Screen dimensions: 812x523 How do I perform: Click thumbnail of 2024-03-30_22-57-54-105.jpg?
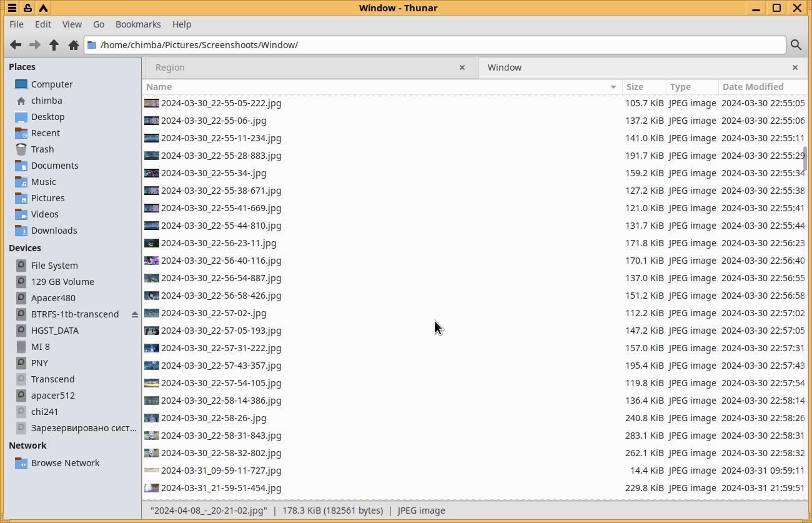pyautogui.click(x=151, y=383)
